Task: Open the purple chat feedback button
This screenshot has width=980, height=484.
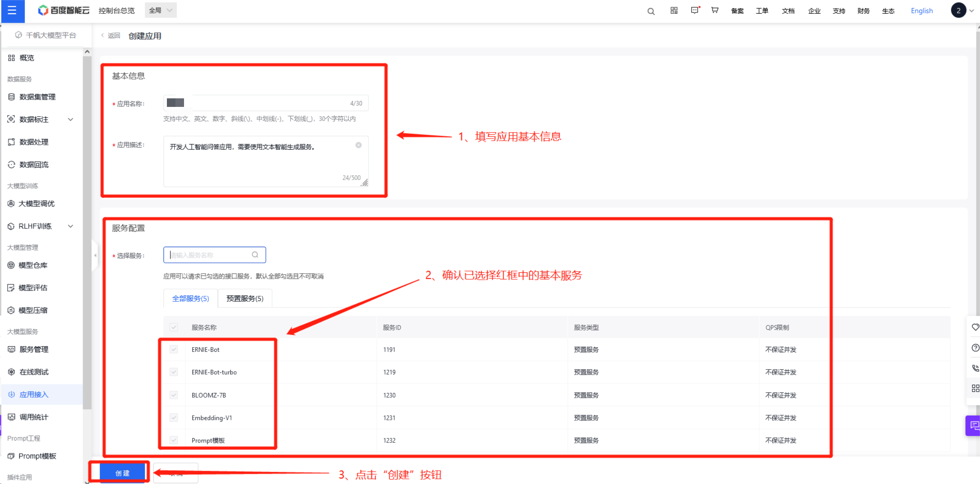Action: [x=974, y=425]
